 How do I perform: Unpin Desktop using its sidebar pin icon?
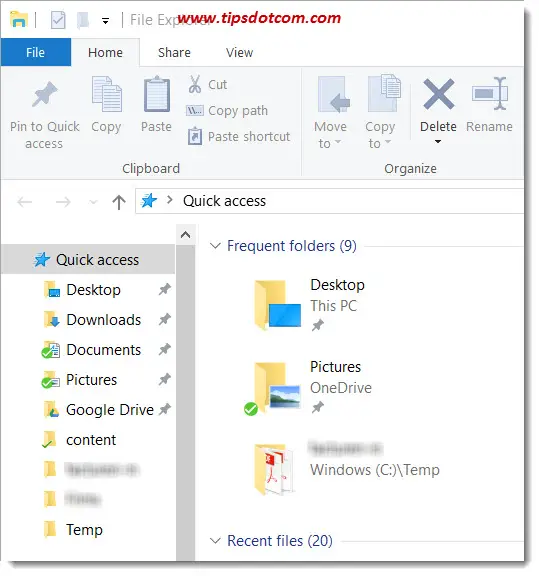[x=165, y=289]
